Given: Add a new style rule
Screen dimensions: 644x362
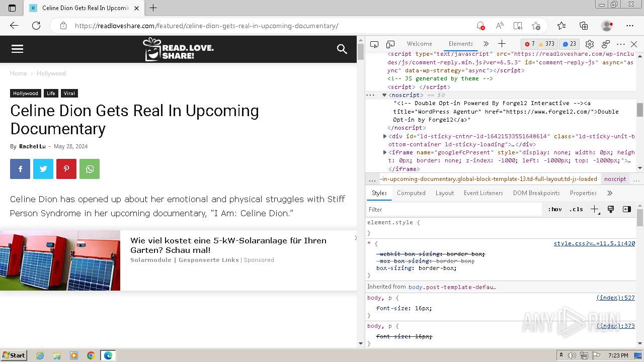Looking at the screenshot, I should tap(595, 210).
